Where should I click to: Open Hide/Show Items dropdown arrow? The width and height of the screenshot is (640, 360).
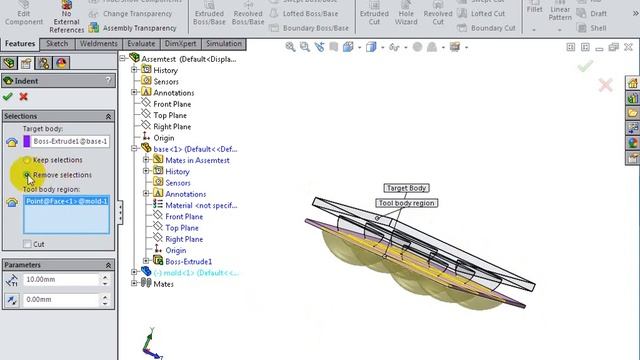(x=405, y=48)
